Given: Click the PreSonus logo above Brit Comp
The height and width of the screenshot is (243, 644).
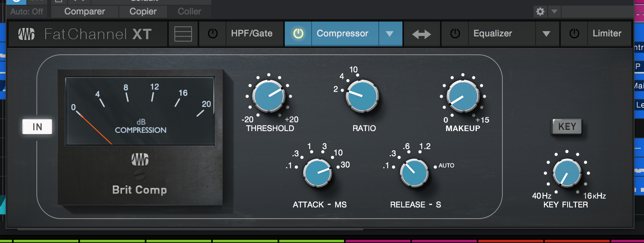Looking at the screenshot, I should pos(140,159).
